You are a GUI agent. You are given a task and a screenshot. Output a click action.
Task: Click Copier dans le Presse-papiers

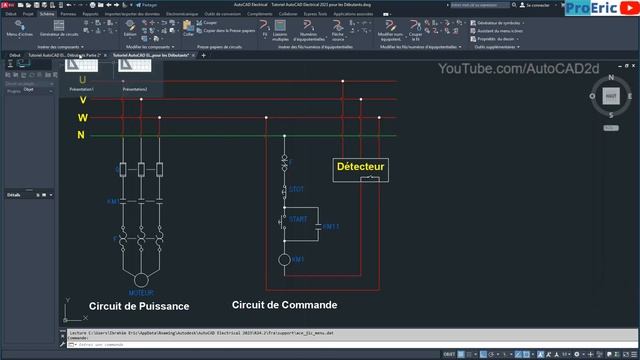(226, 31)
